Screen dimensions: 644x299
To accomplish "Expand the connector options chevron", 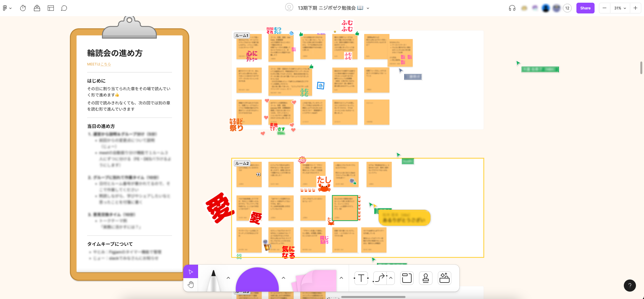I will pyautogui.click(x=391, y=278).
